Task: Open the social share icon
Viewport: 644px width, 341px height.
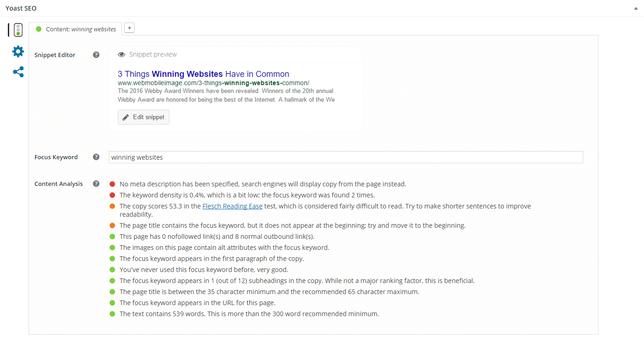Action: tap(18, 72)
